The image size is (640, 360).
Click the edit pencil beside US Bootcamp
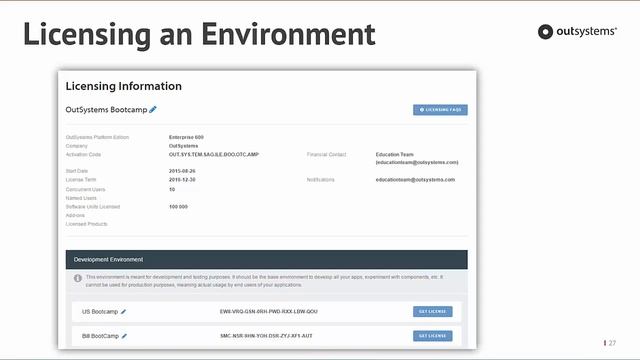[123, 312]
